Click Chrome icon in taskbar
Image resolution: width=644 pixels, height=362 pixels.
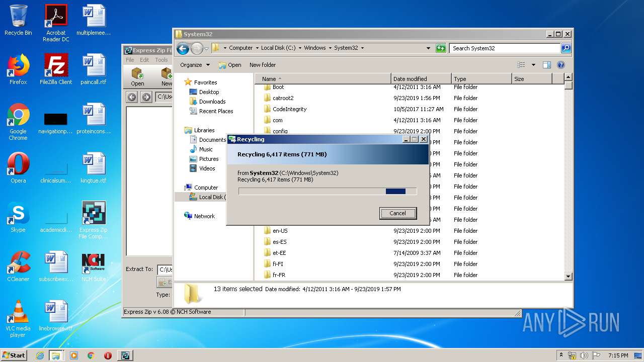pyautogui.click(x=91, y=355)
